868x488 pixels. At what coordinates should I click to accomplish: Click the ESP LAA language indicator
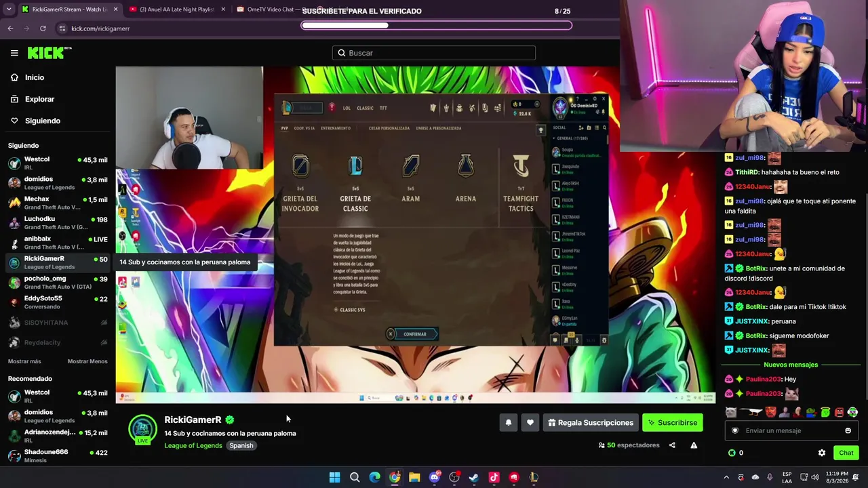point(787,477)
